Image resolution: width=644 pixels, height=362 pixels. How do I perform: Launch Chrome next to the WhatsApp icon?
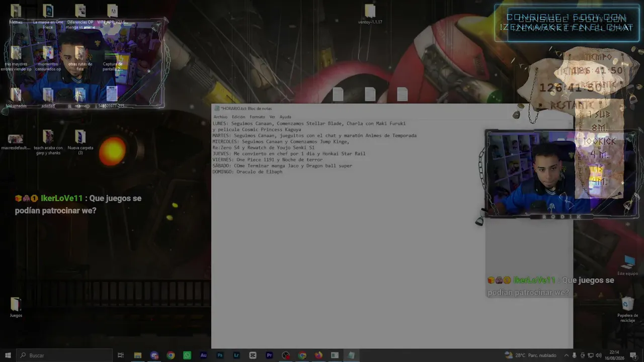tap(171, 355)
